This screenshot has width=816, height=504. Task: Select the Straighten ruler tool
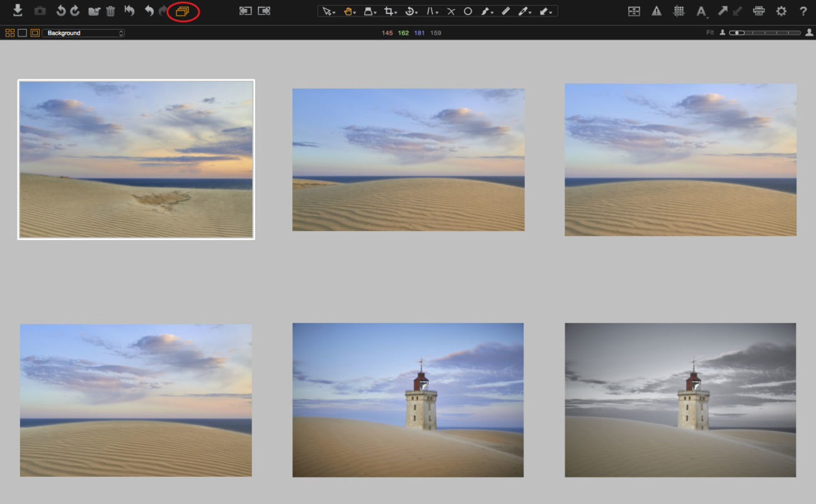507,11
